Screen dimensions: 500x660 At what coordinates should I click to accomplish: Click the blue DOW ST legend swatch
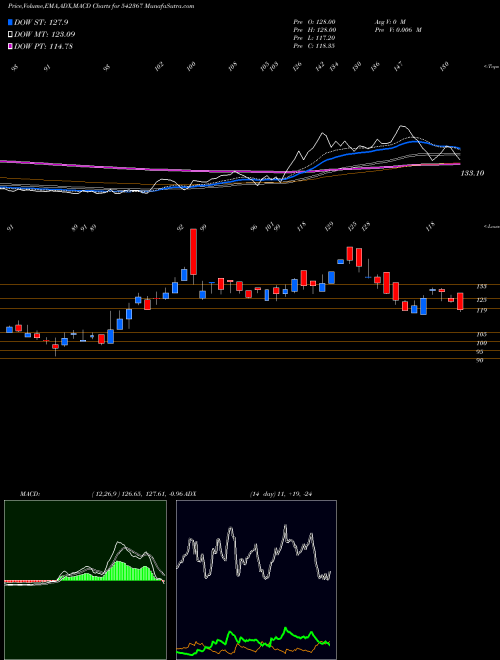(11, 22)
